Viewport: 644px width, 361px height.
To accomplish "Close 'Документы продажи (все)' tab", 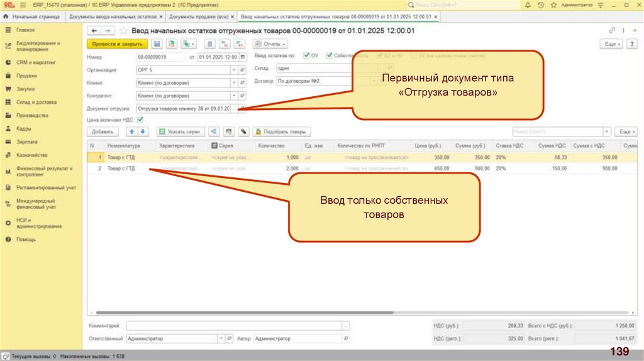I will tap(233, 17).
